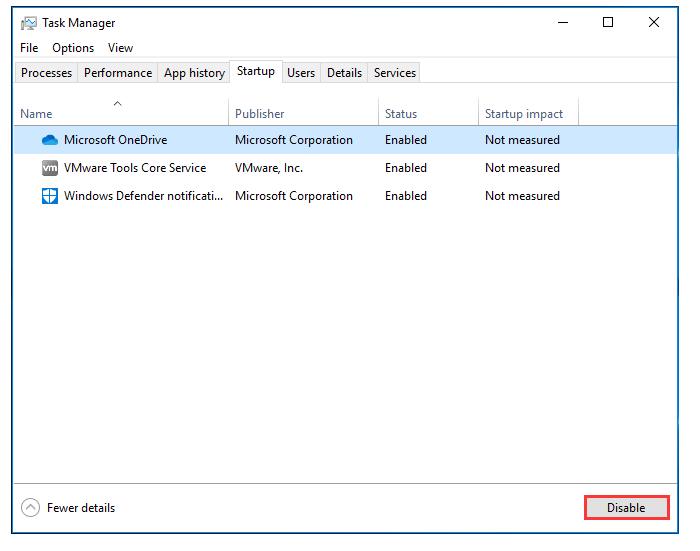The width and height of the screenshot is (700, 551).
Task: Open the View menu
Action: click(x=121, y=48)
